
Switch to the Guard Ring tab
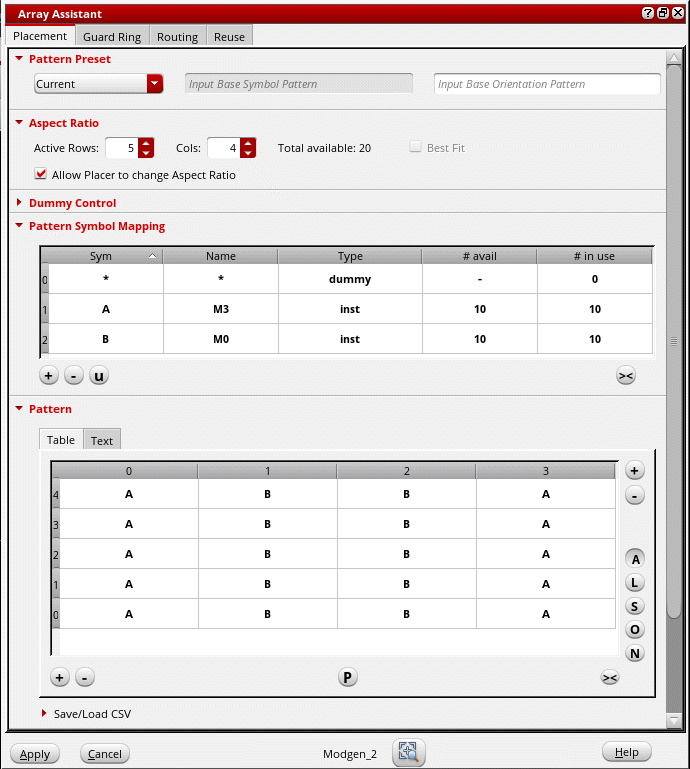tap(112, 37)
